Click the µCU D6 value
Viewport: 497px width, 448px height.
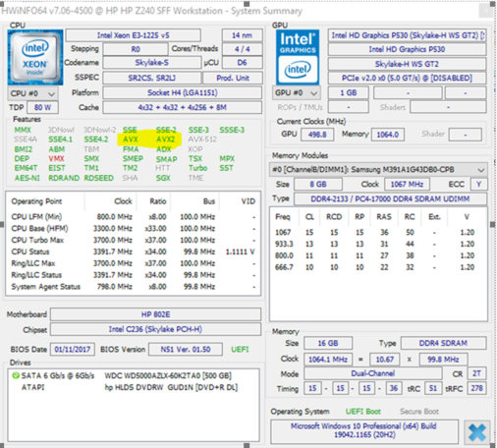243,63
